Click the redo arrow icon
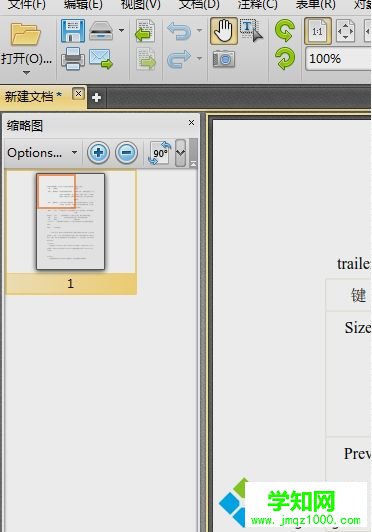 179,59
